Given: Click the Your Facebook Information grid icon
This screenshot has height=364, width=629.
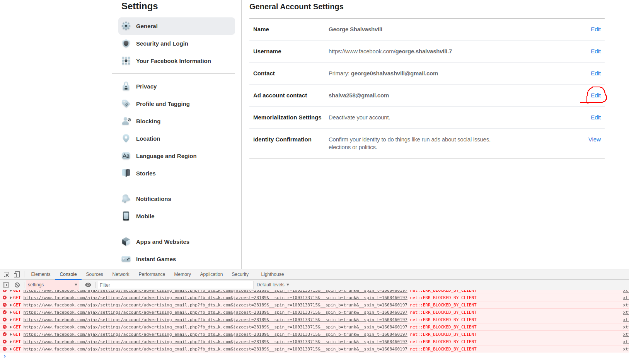Looking at the screenshot, I should [x=126, y=61].
